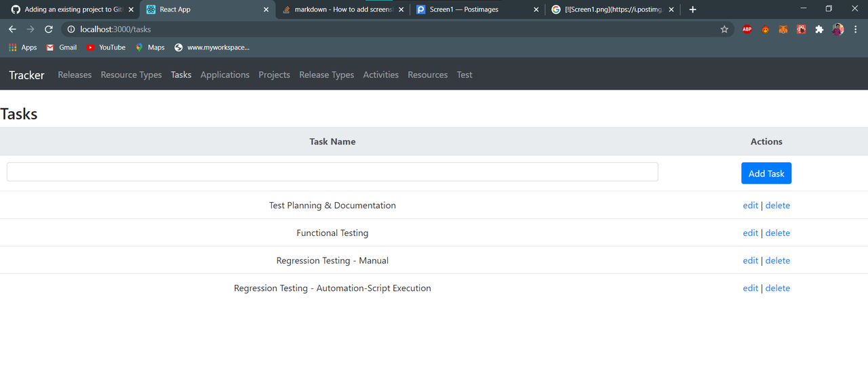868x392 pixels.
Task: Open the Chrome three-dot menu
Action: 856,29
